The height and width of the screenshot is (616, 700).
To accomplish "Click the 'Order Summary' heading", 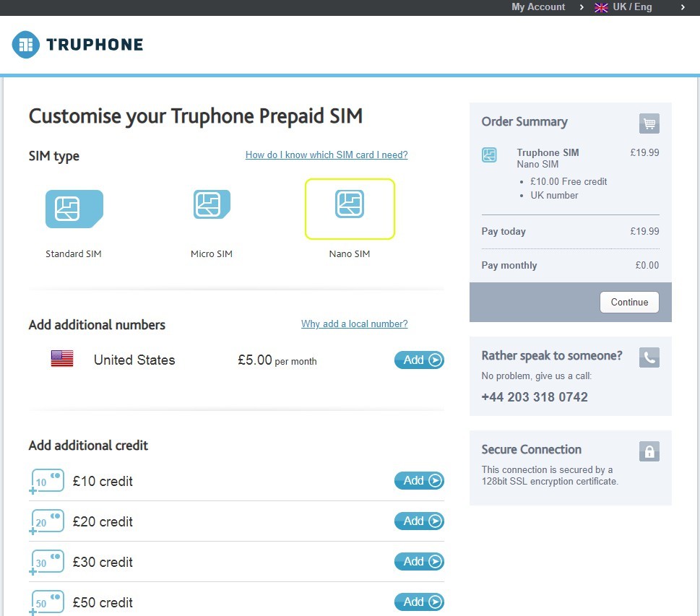I will pos(524,122).
